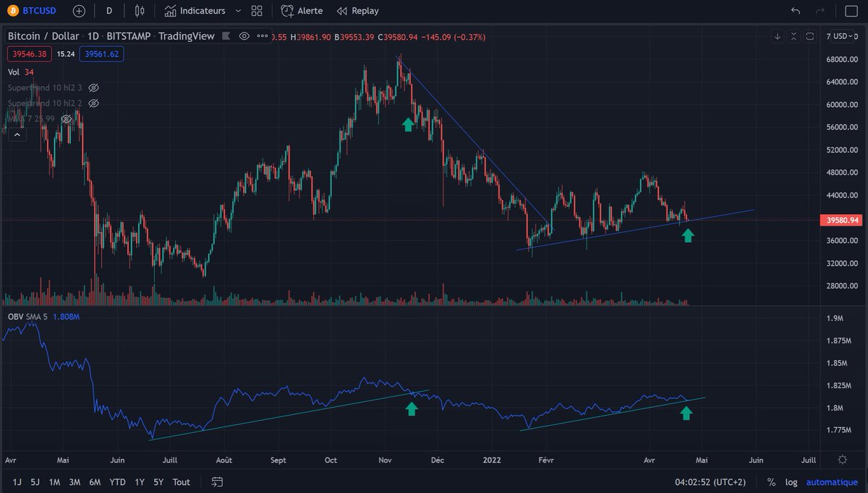Open more options beside chart title

point(263,36)
